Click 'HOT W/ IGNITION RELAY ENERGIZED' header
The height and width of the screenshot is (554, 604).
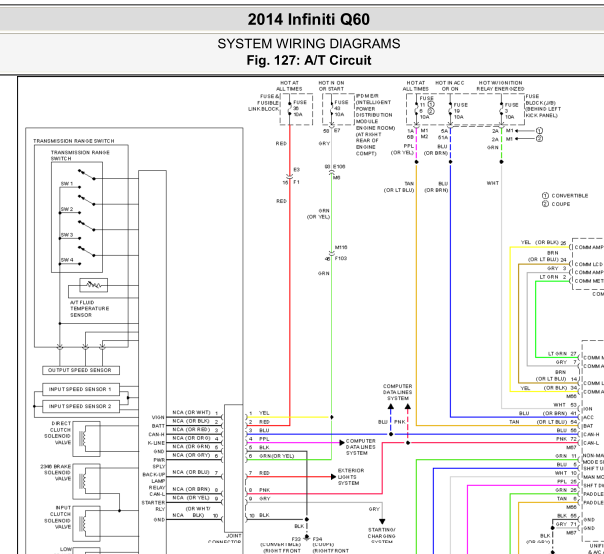click(x=500, y=86)
